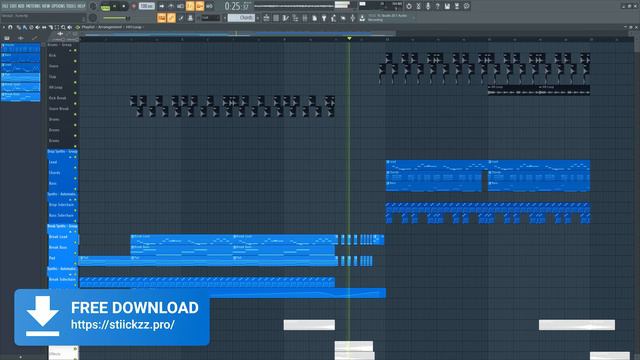Select the Slice tool in playlist toolbar
Image resolution: width=640 pixels, height=360 pixels.
(x=50, y=27)
